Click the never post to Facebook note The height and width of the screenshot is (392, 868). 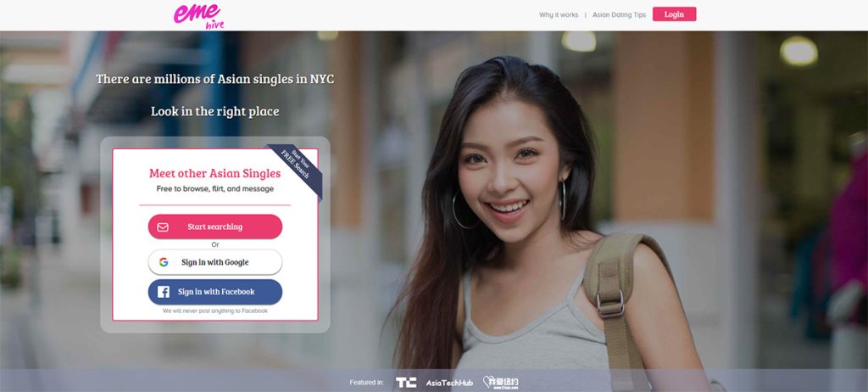click(x=214, y=311)
